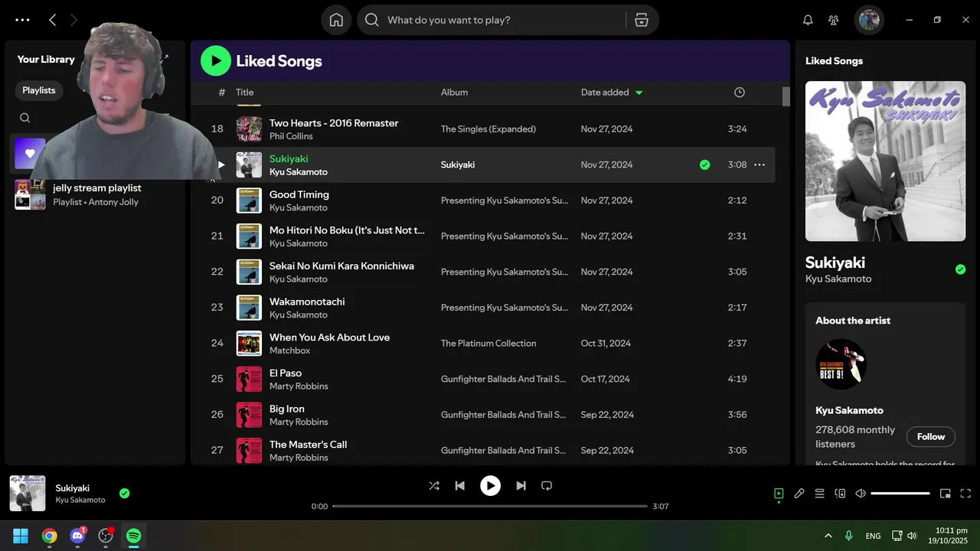Show hidden system tray icons chevron
The height and width of the screenshot is (551, 980).
point(828,536)
